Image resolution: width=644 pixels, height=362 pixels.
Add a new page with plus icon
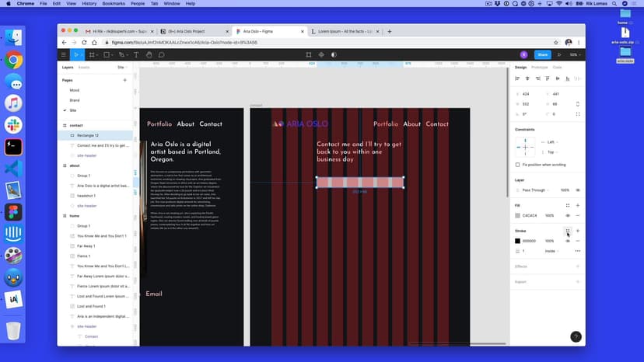pos(127,80)
